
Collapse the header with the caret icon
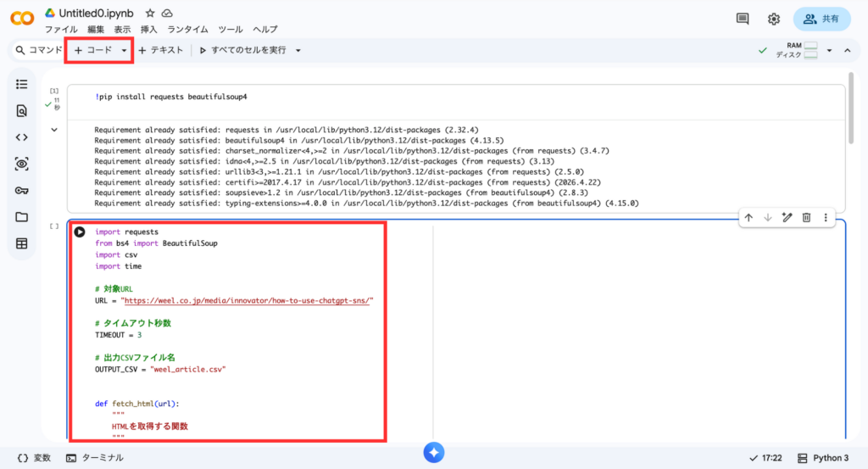848,50
